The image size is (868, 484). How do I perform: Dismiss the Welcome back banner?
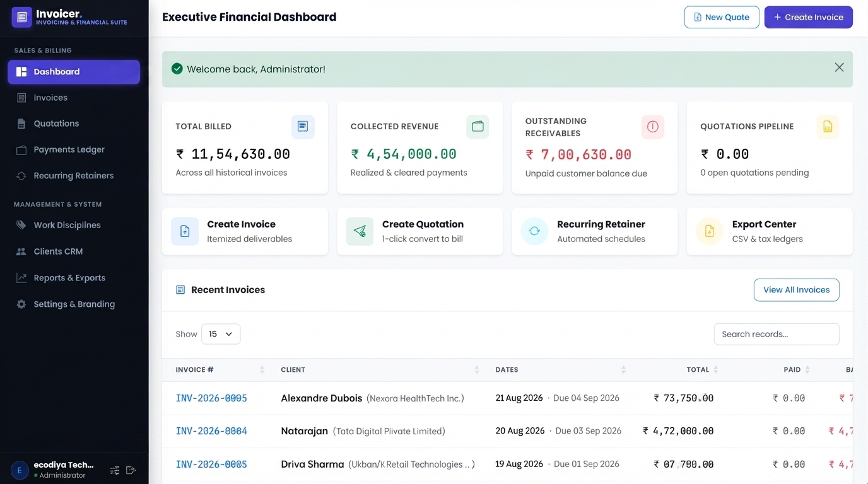tap(839, 67)
